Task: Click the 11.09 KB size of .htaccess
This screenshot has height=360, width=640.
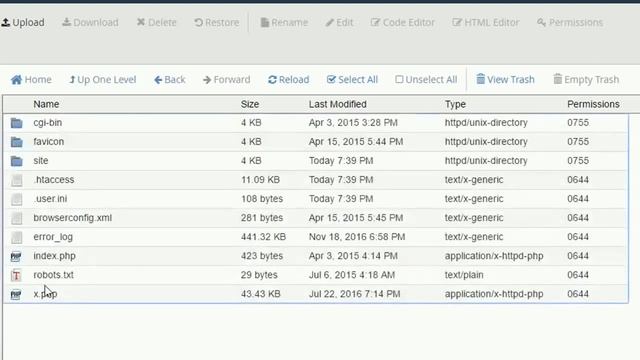Action: tap(260, 180)
